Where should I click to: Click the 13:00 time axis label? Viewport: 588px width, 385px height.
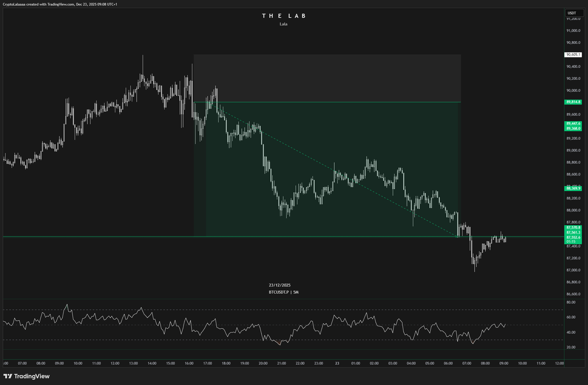133,363
